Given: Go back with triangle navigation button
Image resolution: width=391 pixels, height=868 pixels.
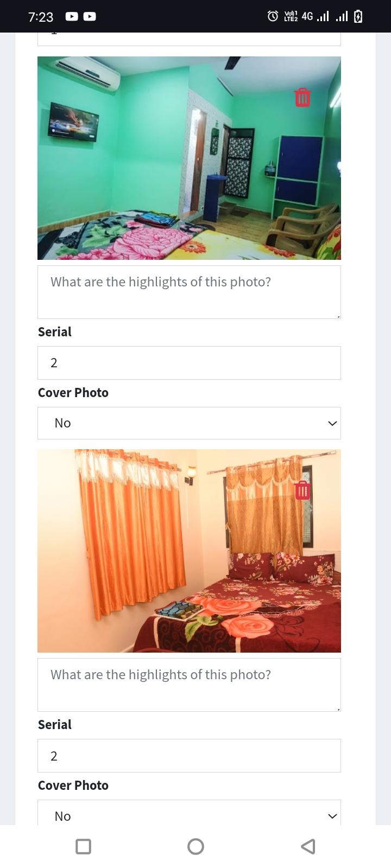Looking at the screenshot, I should pyautogui.click(x=308, y=846).
